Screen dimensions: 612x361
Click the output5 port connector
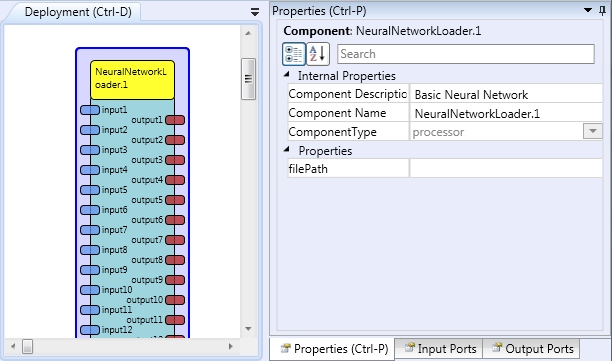click(175, 200)
